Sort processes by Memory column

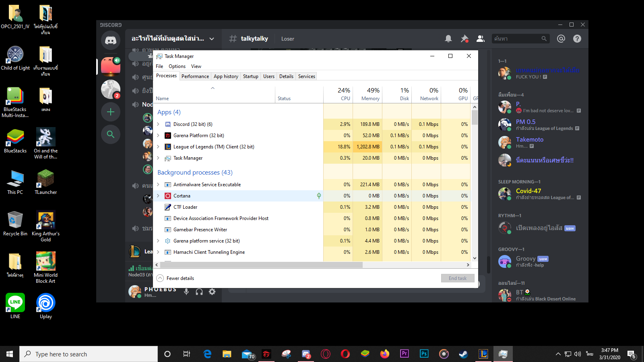[367, 94]
